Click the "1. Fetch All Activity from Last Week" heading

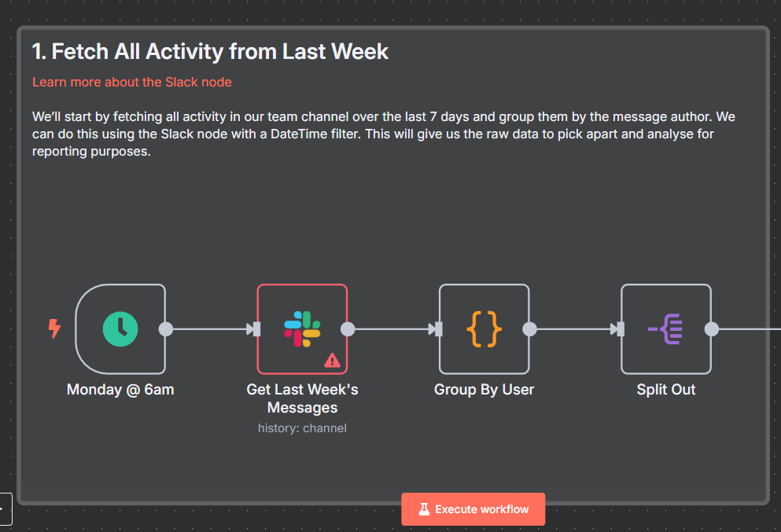click(x=210, y=52)
